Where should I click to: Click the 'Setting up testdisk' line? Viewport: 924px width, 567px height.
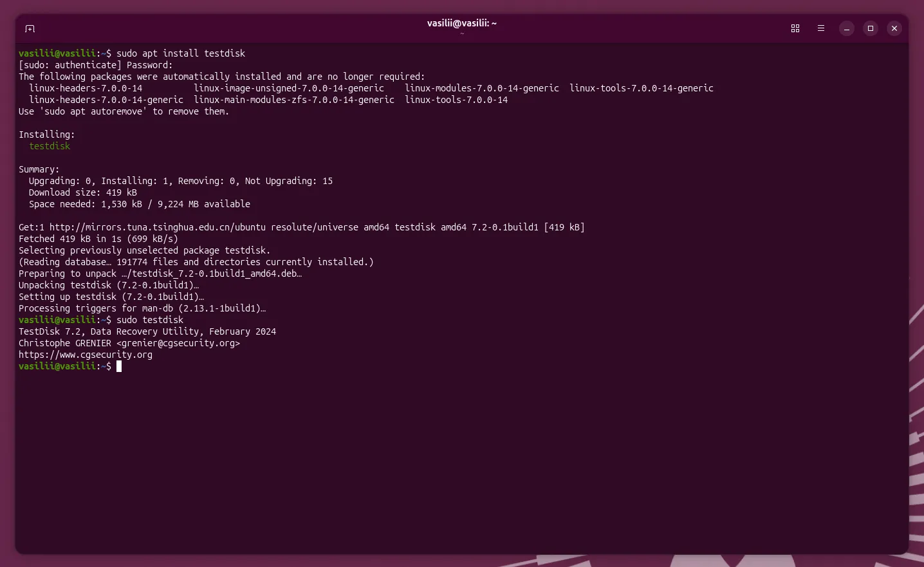(111, 297)
